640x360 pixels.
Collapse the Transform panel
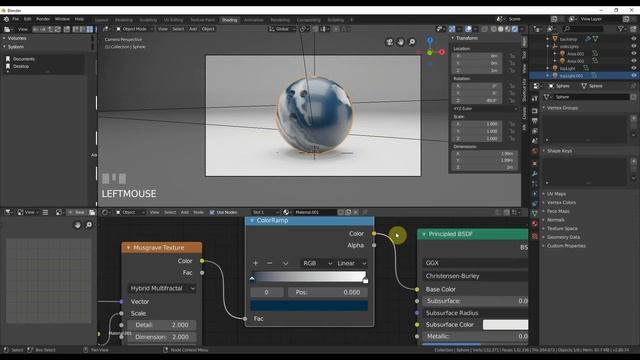tap(452, 38)
